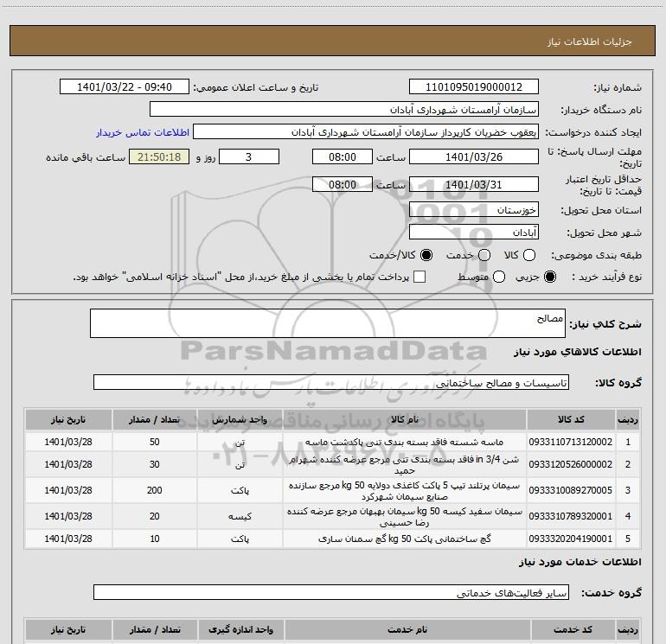Click item name سیمان سفید کیسه 50 kg
The image size is (666, 644).
point(405,517)
